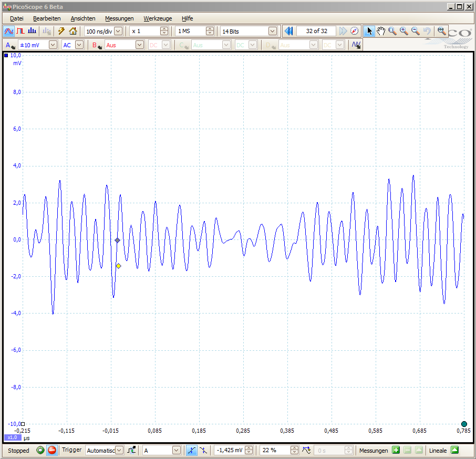The height and width of the screenshot is (459, 476).
Task: Click the yellow trigger marker diamond
Action: [x=119, y=266]
